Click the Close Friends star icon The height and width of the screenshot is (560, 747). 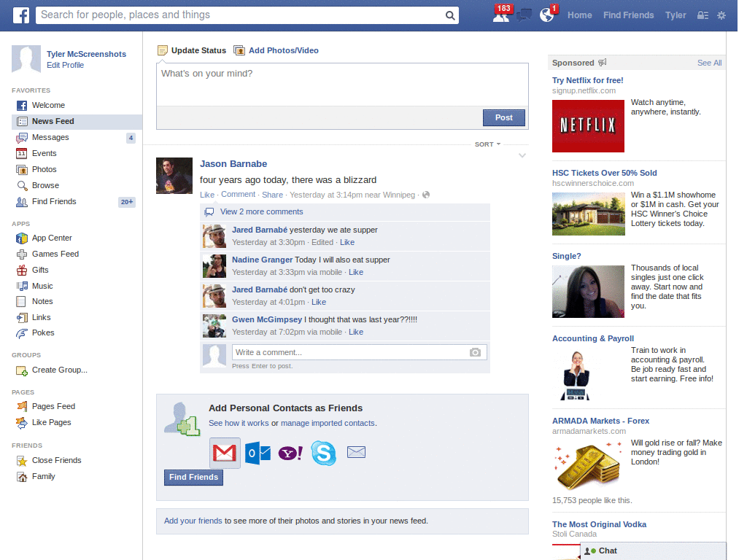click(21, 461)
